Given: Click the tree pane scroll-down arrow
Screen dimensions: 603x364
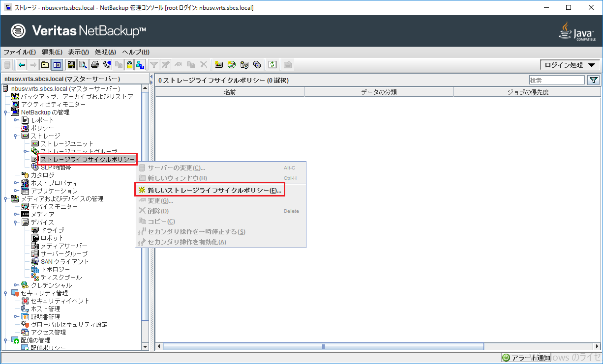Looking at the screenshot, I should (x=145, y=346).
